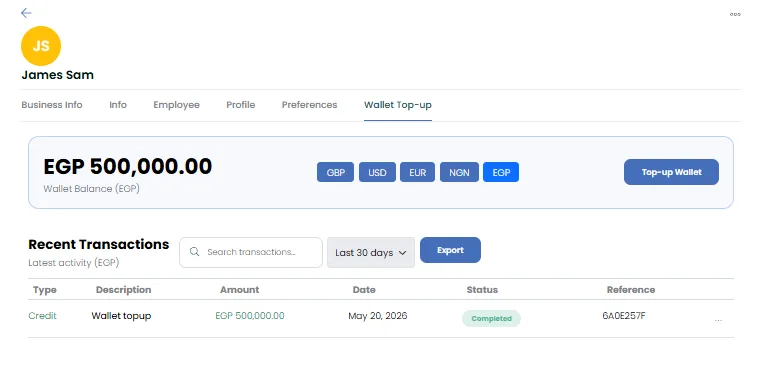Switch to the Business Info tab
The height and width of the screenshot is (365, 768).
coord(52,105)
